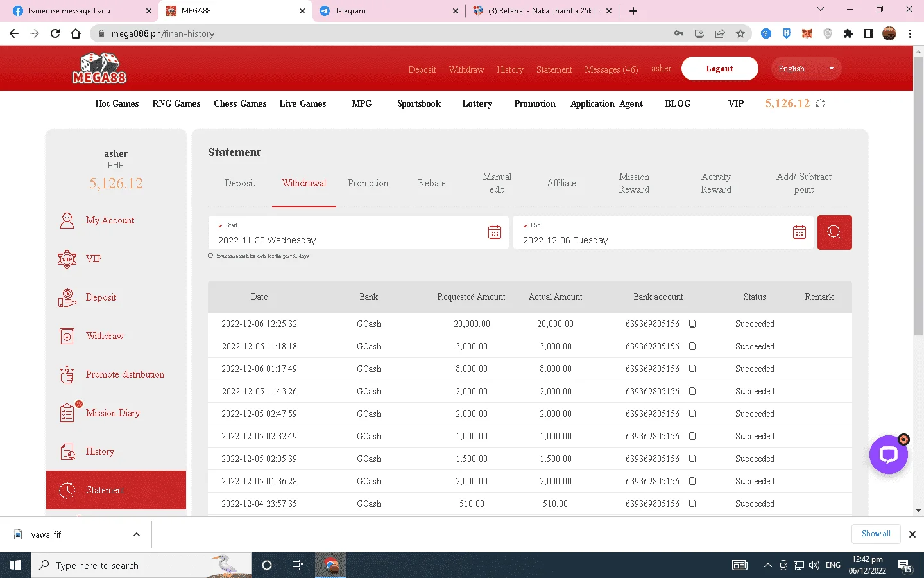The height and width of the screenshot is (578, 924).
Task: Open Chrome three-dot menu
Action: click(x=910, y=33)
